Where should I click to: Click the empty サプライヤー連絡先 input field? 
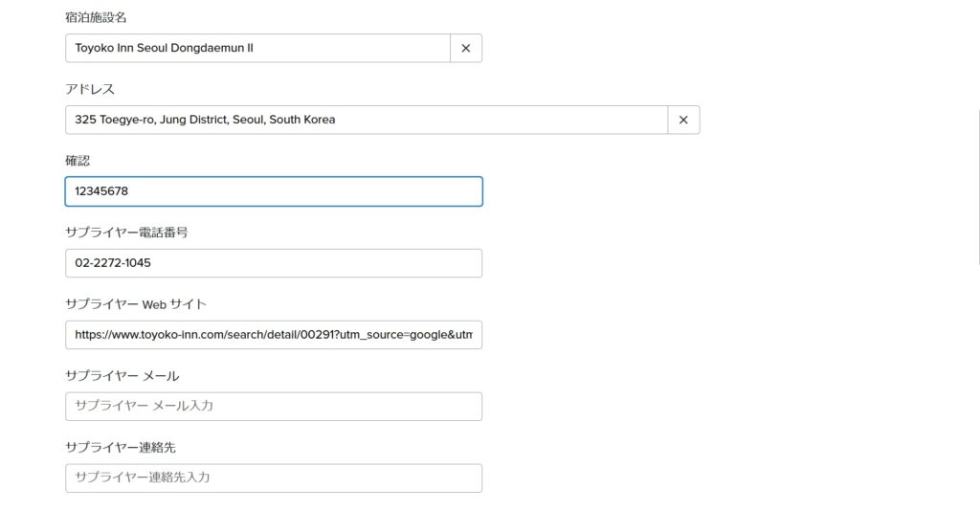[x=273, y=478]
